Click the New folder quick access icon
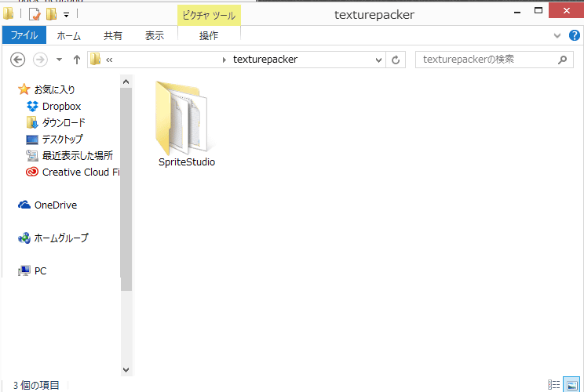Screen dimensions: 584x392 coord(51,14)
